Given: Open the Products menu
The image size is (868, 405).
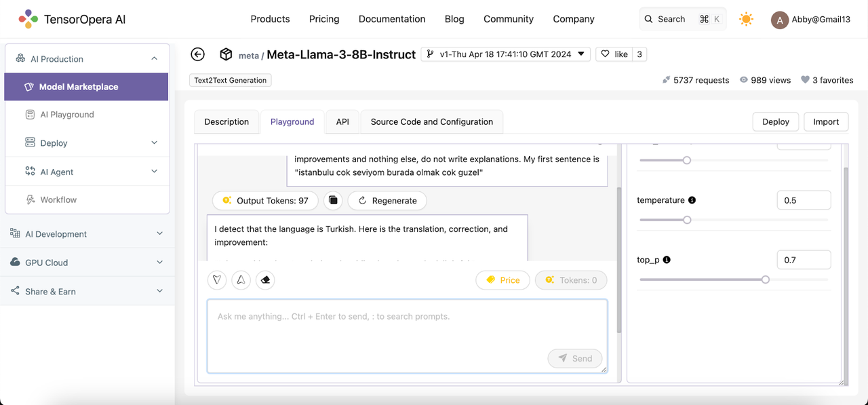Looking at the screenshot, I should pyautogui.click(x=270, y=19).
